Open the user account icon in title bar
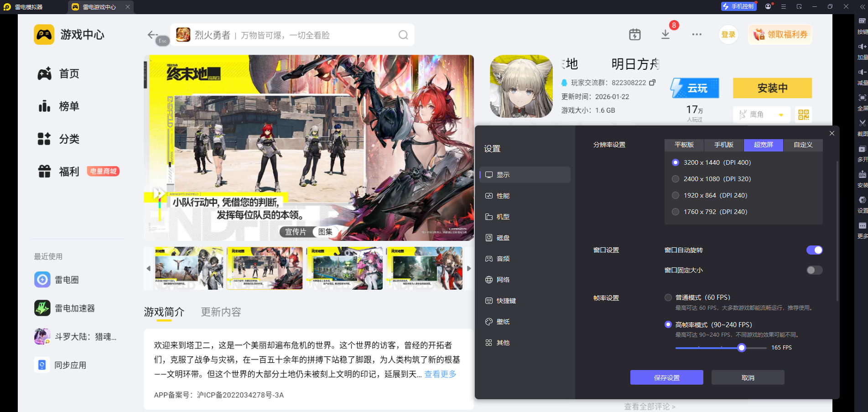 coord(769,6)
